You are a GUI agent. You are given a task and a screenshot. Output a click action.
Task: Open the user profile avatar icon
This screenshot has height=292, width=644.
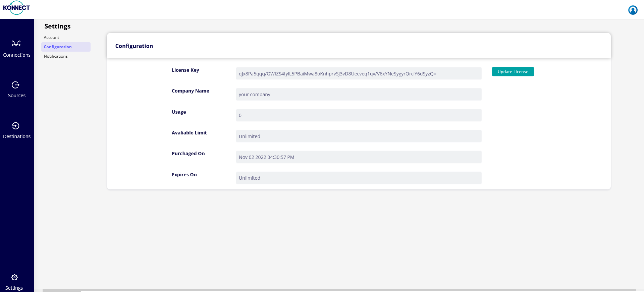click(633, 10)
